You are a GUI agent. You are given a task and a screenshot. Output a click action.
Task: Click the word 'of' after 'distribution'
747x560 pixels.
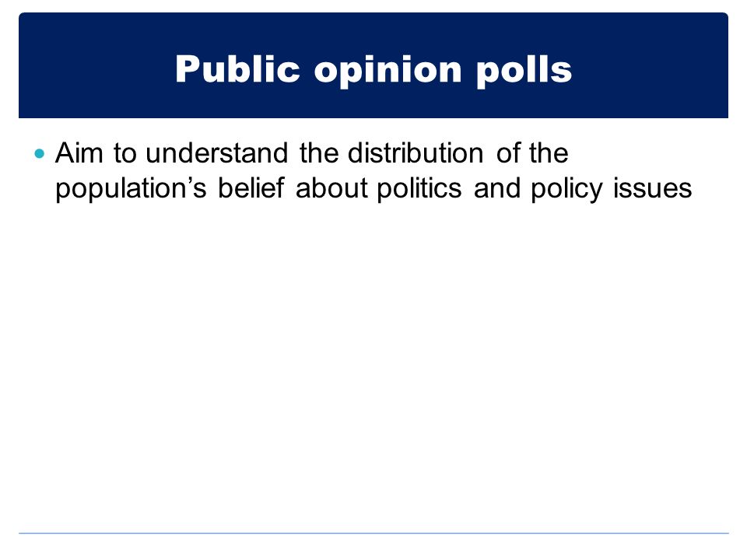[507, 153]
